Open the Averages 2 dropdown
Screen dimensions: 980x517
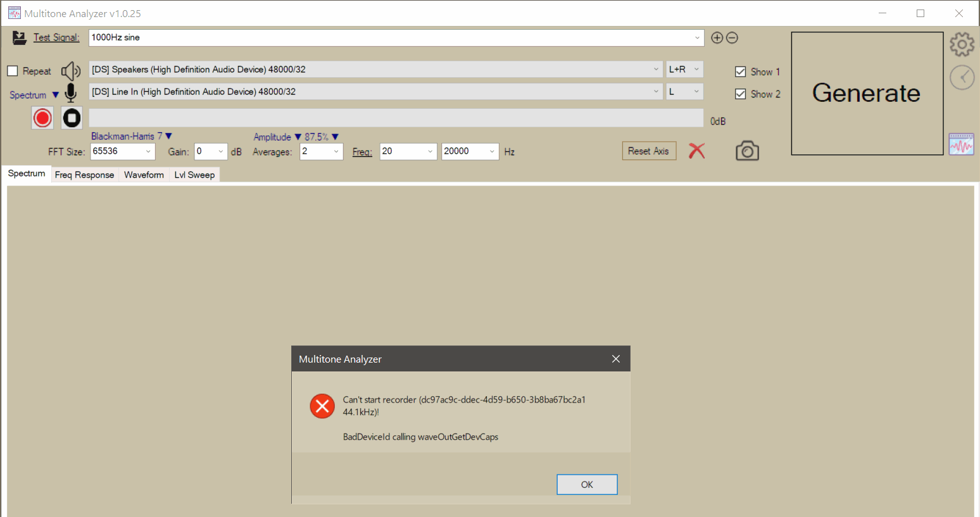336,151
